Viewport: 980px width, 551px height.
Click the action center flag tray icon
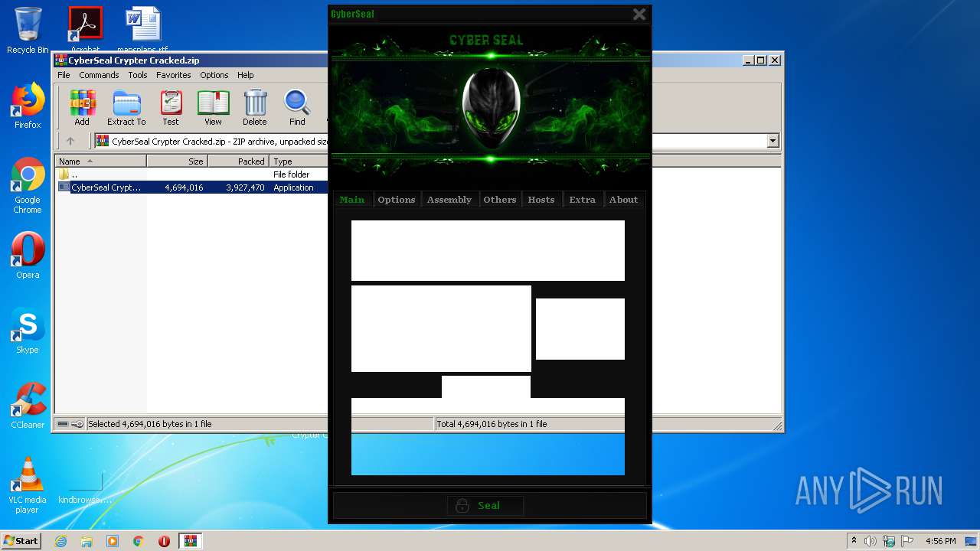coord(906,541)
